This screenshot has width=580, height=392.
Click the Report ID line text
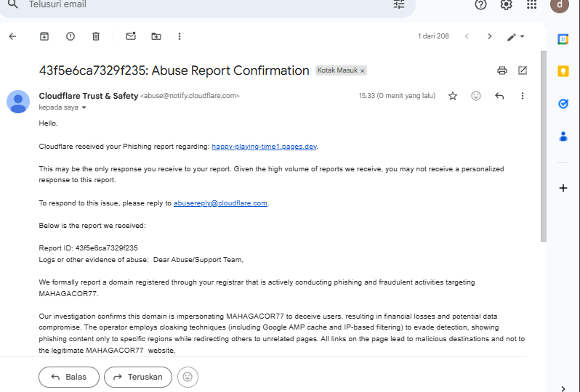click(x=88, y=248)
